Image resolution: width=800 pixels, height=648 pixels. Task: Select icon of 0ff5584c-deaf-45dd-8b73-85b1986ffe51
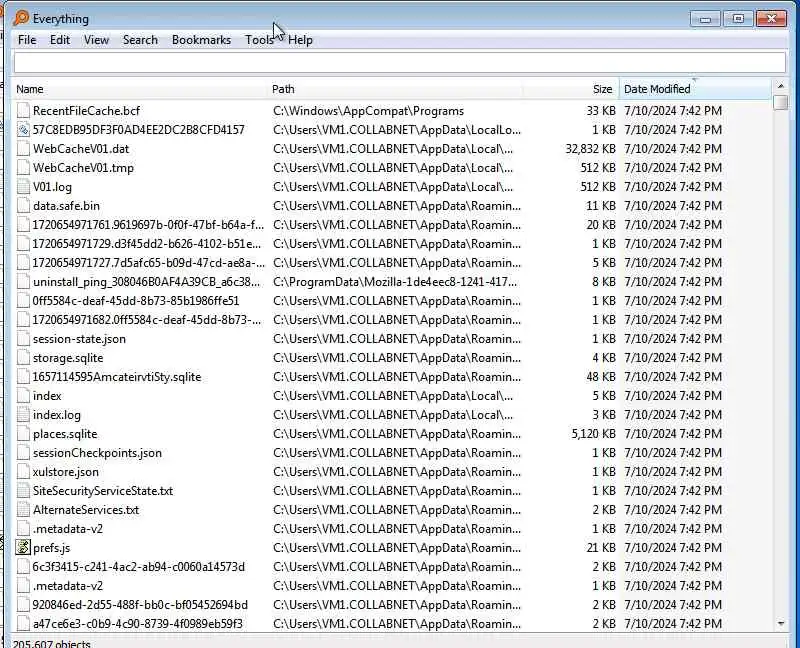(23, 301)
